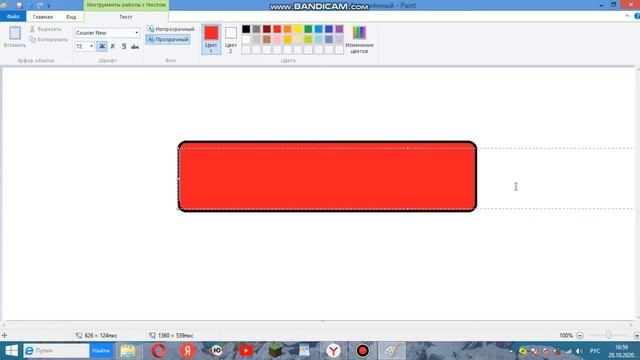The height and width of the screenshot is (360, 640).
Task: Pick the yellow palette color
Action: point(298,29)
